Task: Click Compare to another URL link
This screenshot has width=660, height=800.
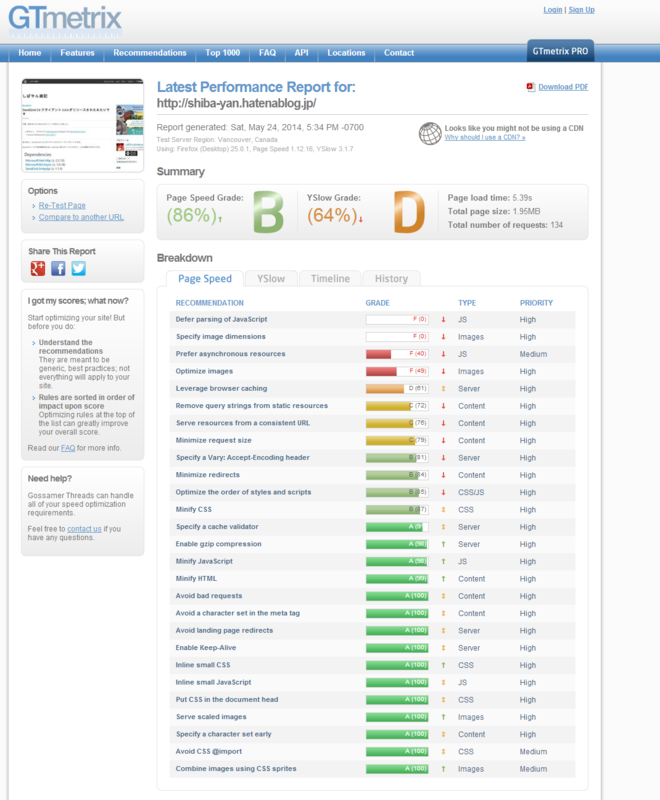Action: [x=81, y=217]
